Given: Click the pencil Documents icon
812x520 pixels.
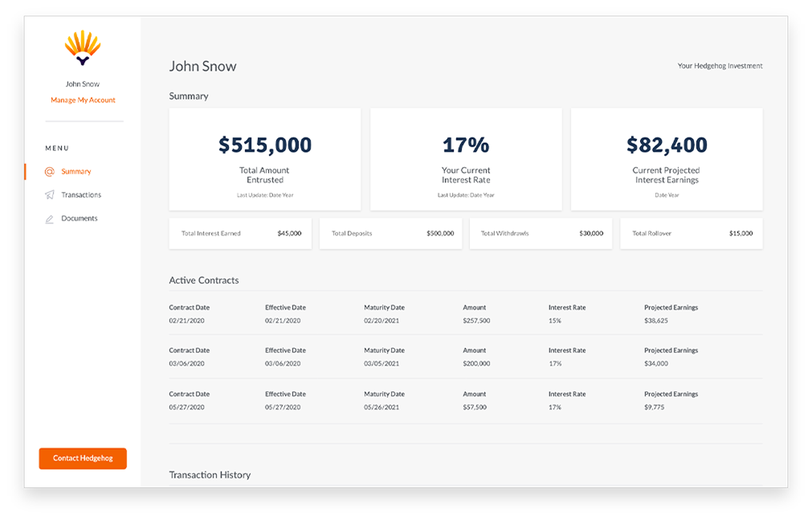Looking at the screenshot, I should (49, 218).
